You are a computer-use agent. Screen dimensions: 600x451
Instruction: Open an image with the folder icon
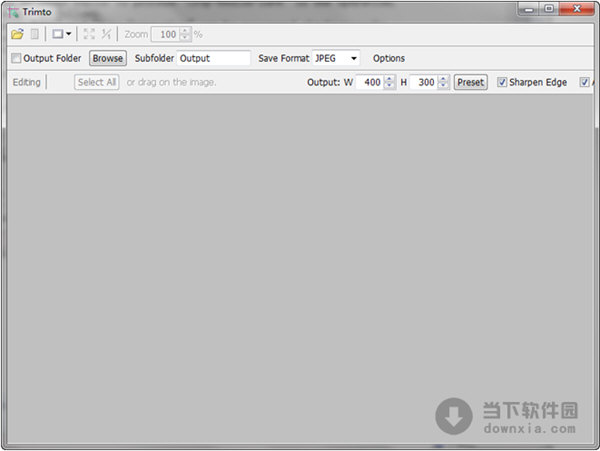pos(17,34)
